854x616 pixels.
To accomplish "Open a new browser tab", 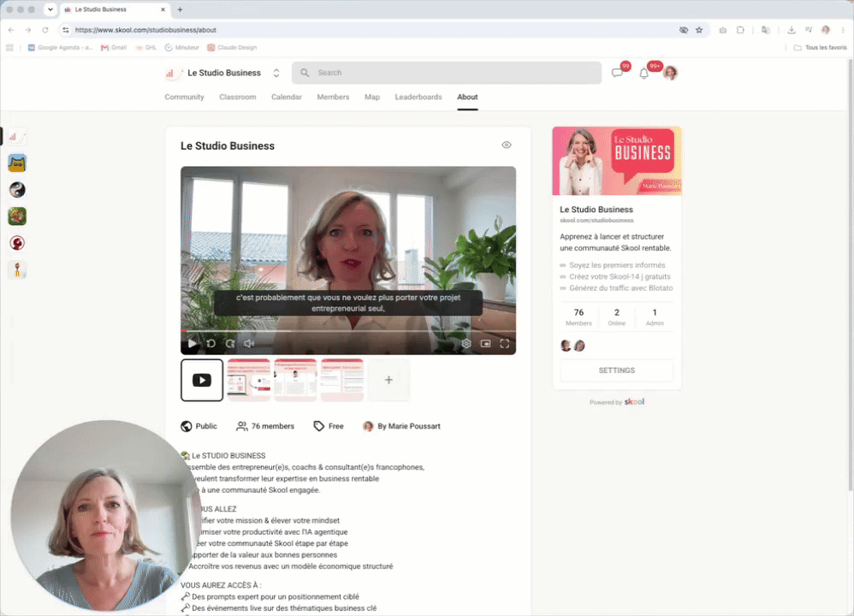I will coord(181,9).
